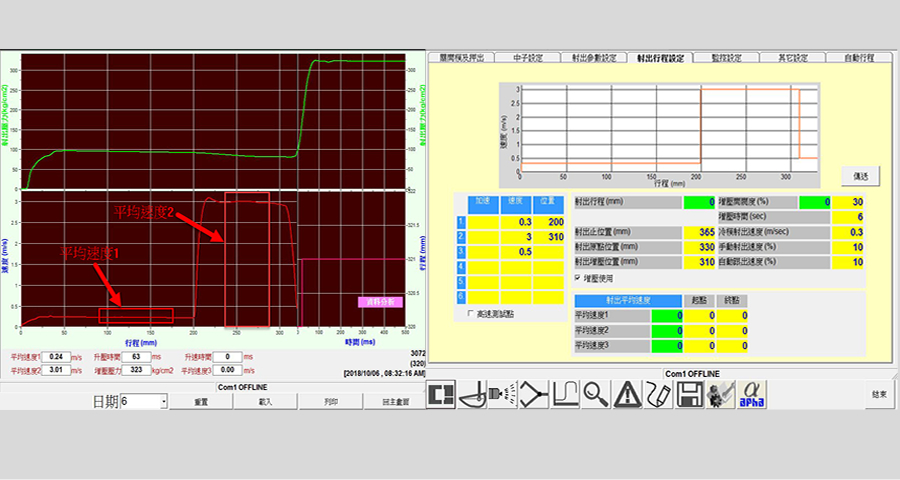The height and width of the screenshot is (480, 900).
Task: Click the 結束 exit button
Action: point(879,395)
